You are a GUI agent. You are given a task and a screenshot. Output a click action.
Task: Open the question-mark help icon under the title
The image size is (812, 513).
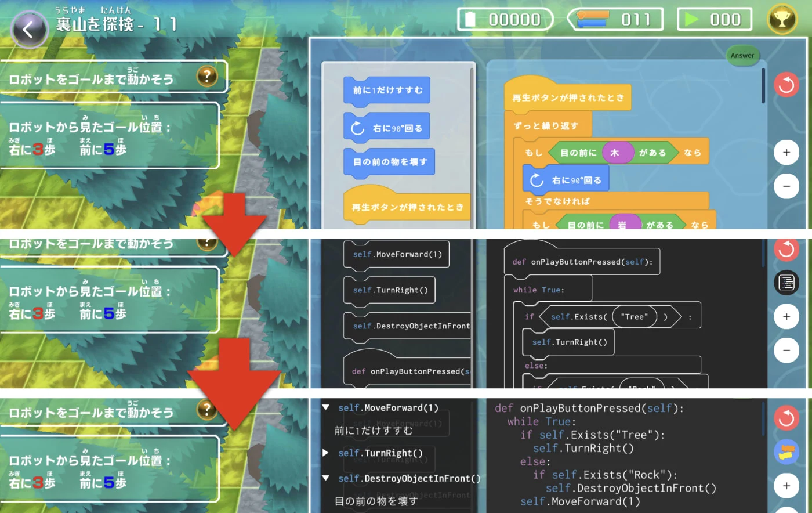pyautogui.click(x=207, y=75)
